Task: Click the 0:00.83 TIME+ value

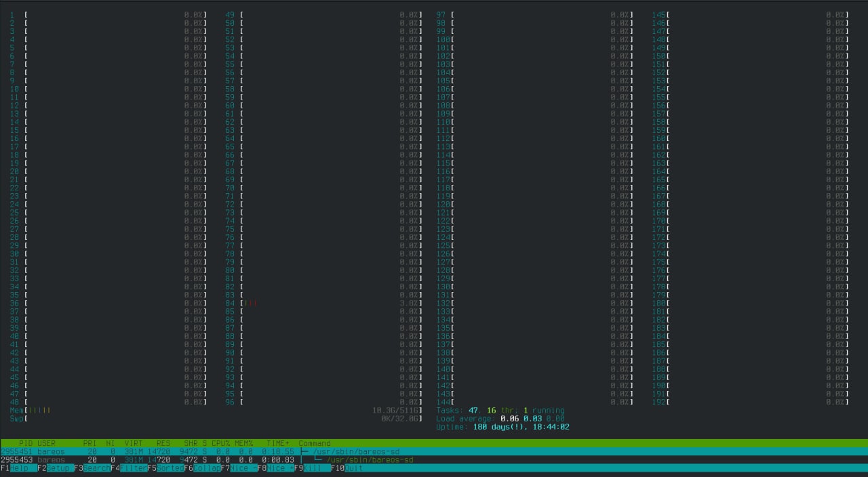Action: [278, 460]
